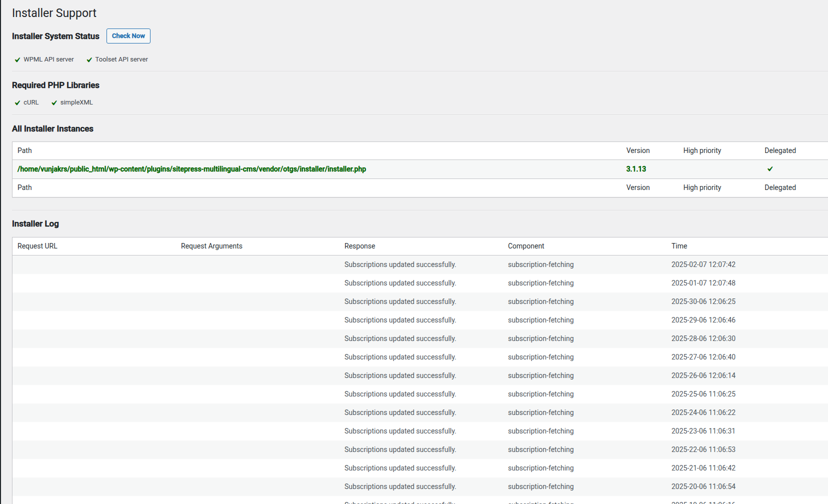Click subscription-fetching in the 2025-22-06 row

pyautogui.click(x=541, y=449)
